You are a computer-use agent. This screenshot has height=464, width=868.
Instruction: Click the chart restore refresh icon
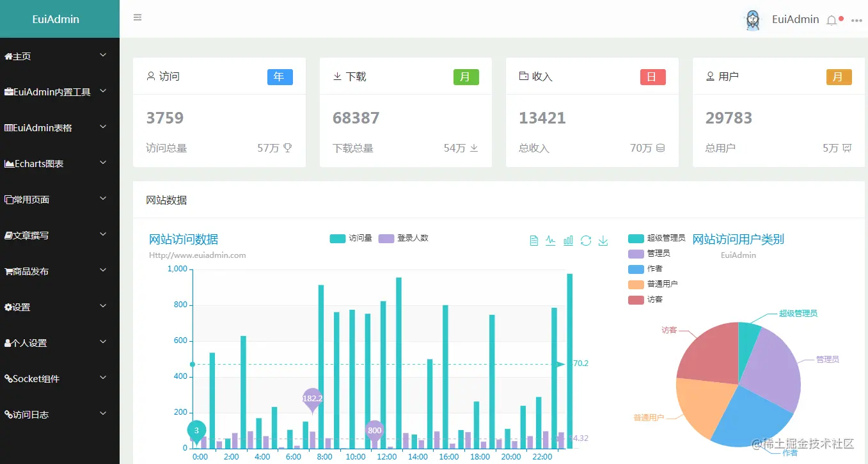coord(585,241)
